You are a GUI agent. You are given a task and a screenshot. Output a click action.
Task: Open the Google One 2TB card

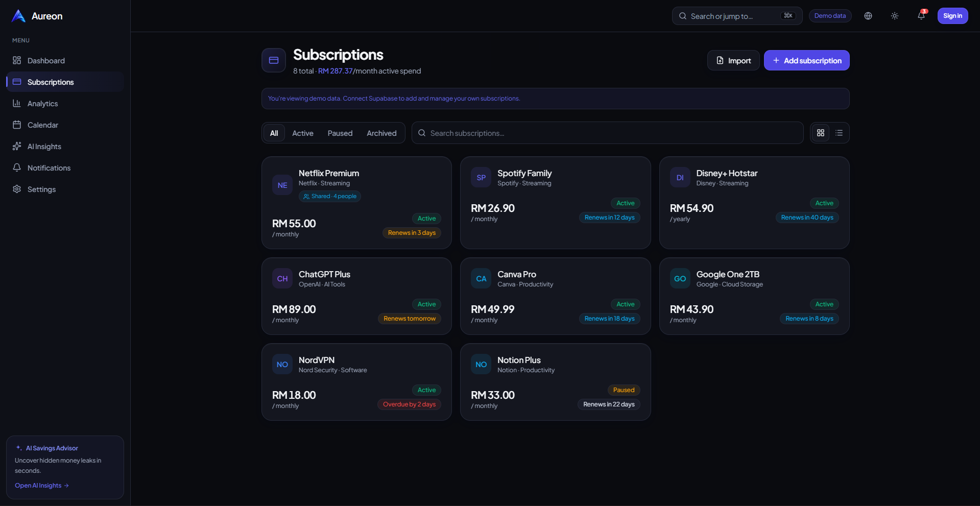pos(754,296)
